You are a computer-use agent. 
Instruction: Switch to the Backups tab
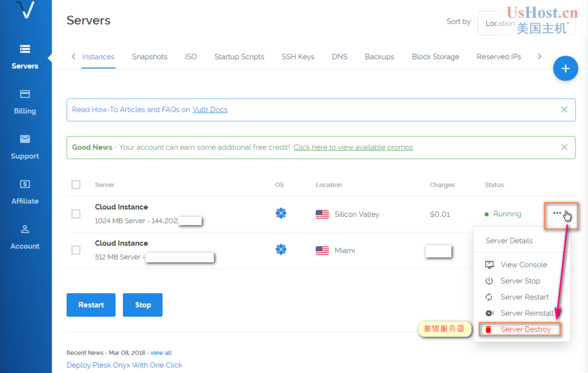pos(380,57)
